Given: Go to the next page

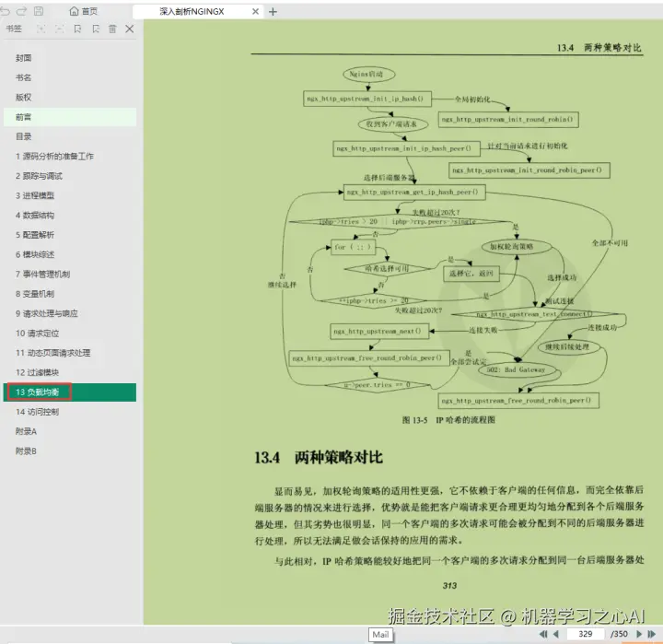Looking at the screenshot, I should tap(639, 634).
